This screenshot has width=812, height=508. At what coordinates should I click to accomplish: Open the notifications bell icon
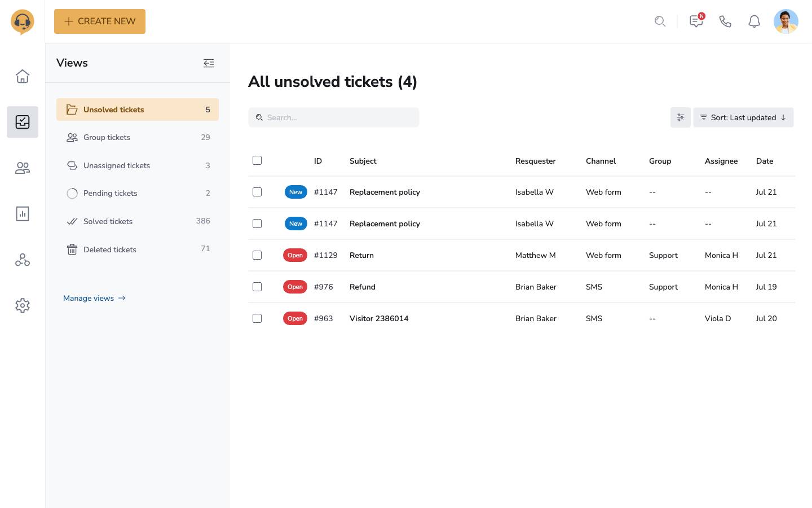(754, 21)
